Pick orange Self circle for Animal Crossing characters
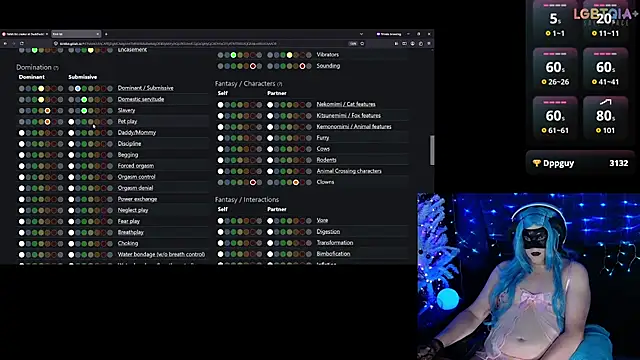The width and height of the screenshot is (640, 360). click(247, 171)
